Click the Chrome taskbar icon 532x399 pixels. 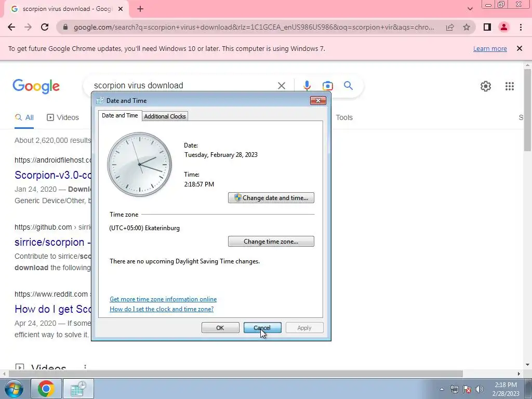[x=46, y=389]
